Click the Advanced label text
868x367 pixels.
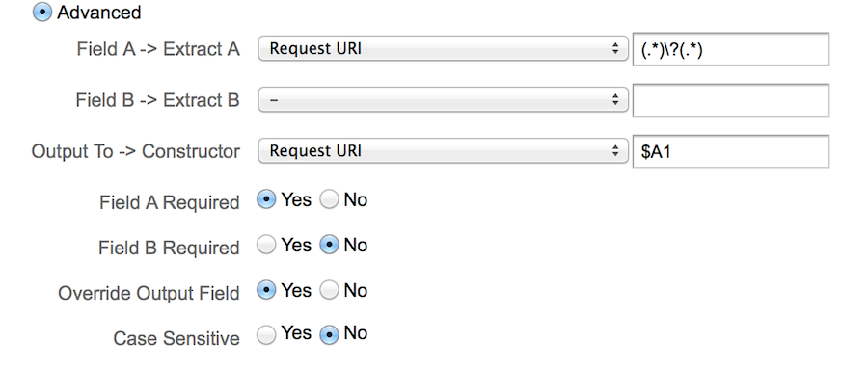(99, 13)
